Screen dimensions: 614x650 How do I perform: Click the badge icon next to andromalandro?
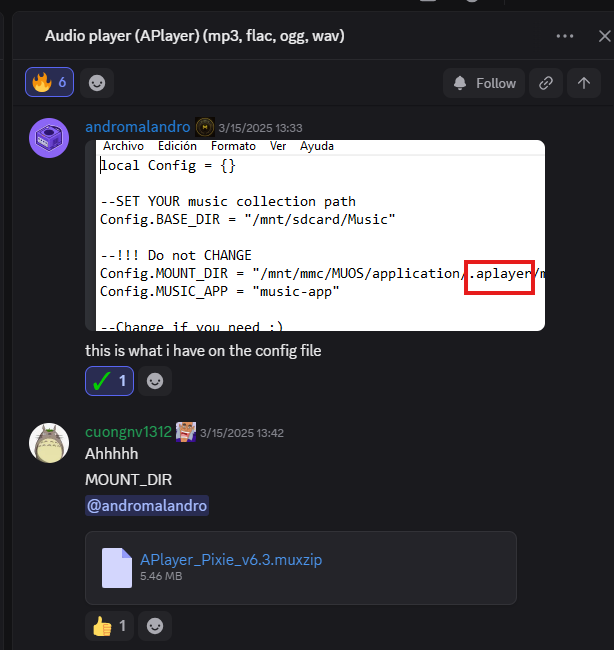pos(205,127)
